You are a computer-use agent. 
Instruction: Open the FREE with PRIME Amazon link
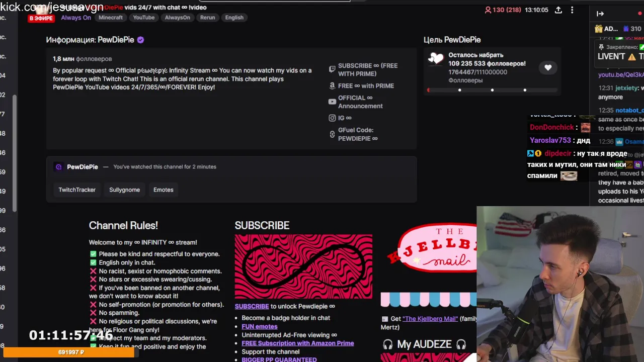(x=366, y=86)
